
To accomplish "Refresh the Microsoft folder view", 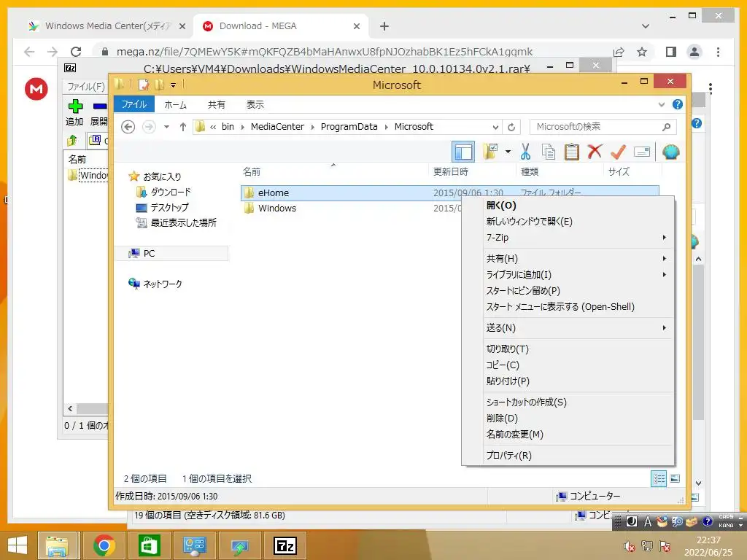I will point(511,127).
